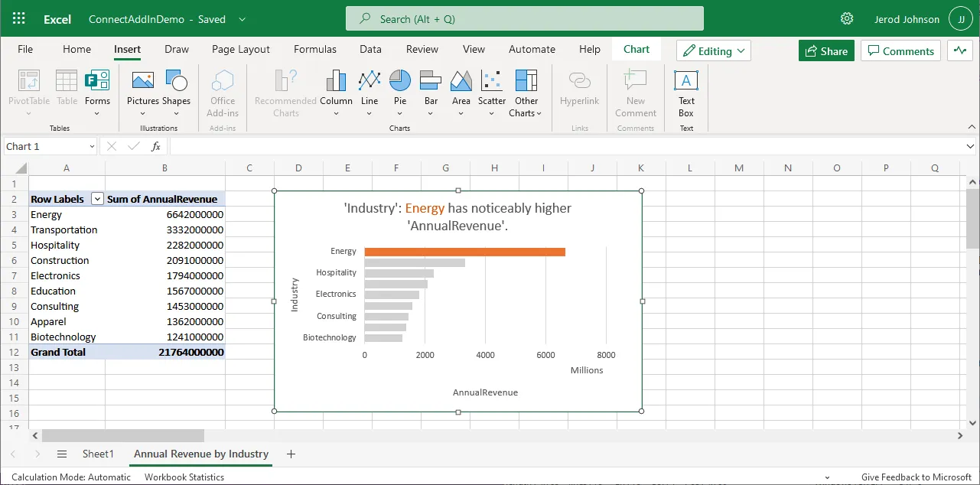Click the Search box
The width and height of the screenshot is (980, 485).
(524, 18)
